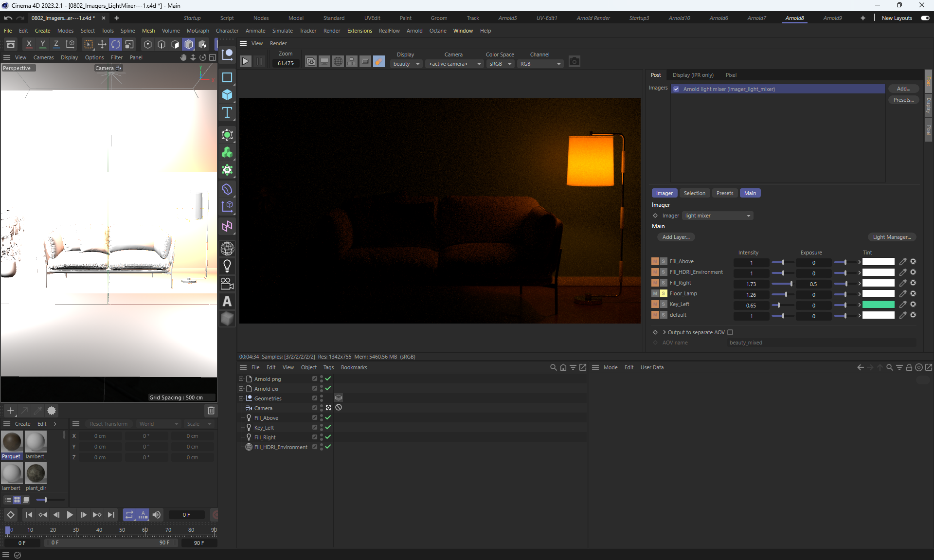This screenshot has width=934, height=560.
Task: Click the Add Layer... button
Action: coord(676,237)
